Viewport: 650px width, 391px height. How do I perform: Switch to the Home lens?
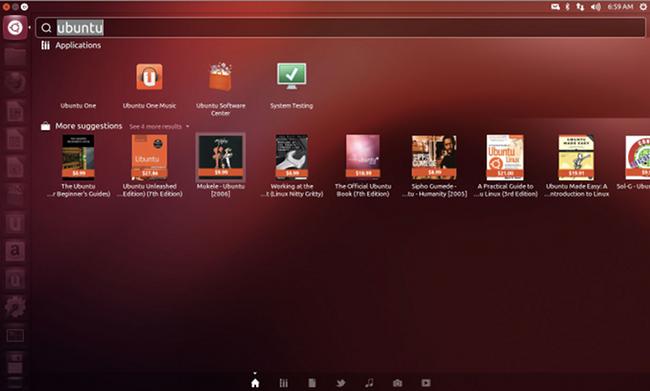pos(255,383)
